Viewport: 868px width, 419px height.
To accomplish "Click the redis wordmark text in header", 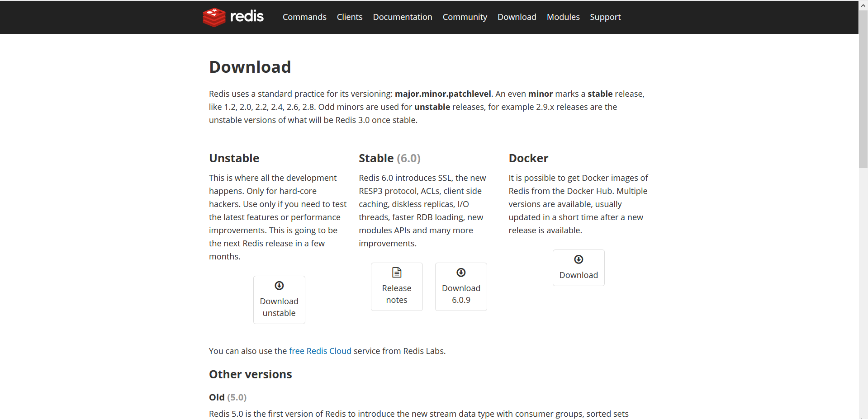I will pyautogui.click(x=247, y=17).
